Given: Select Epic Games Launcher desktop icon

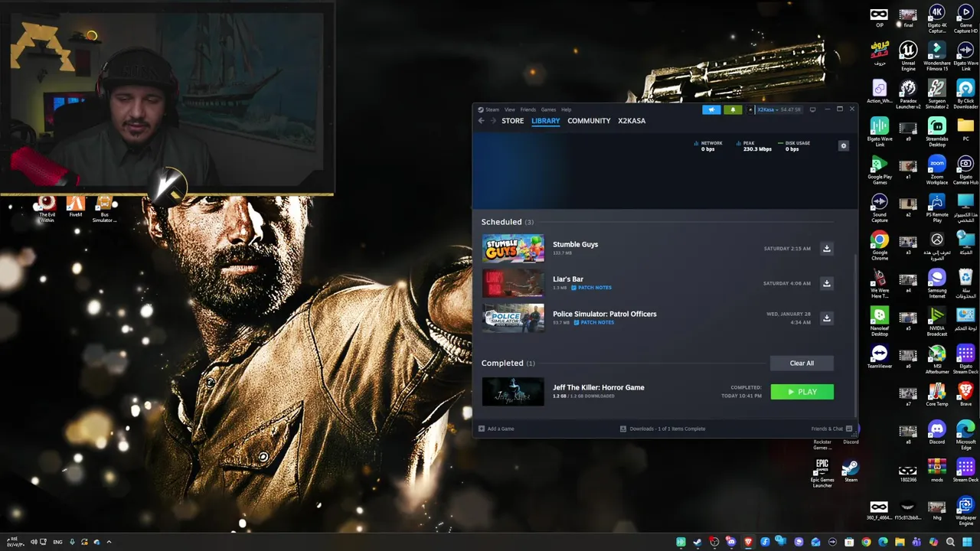Looking at the screenshot, I should 822,473.
